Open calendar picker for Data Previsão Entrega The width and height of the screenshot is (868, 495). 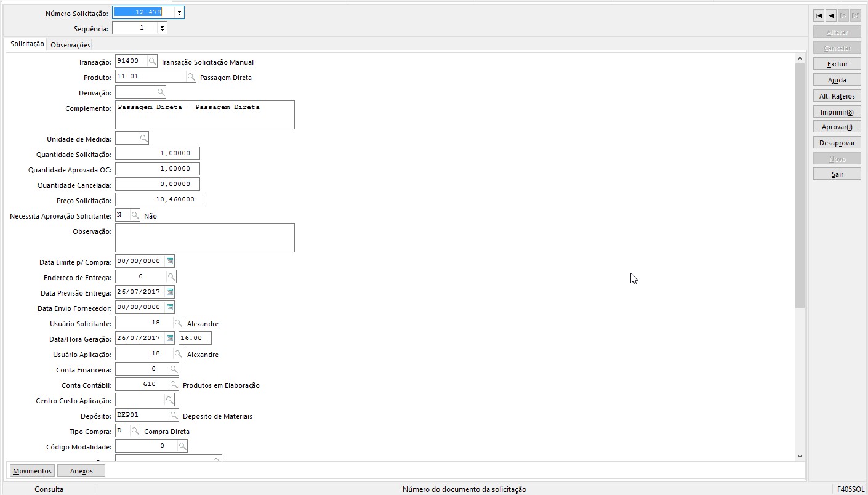coord(171,292)
